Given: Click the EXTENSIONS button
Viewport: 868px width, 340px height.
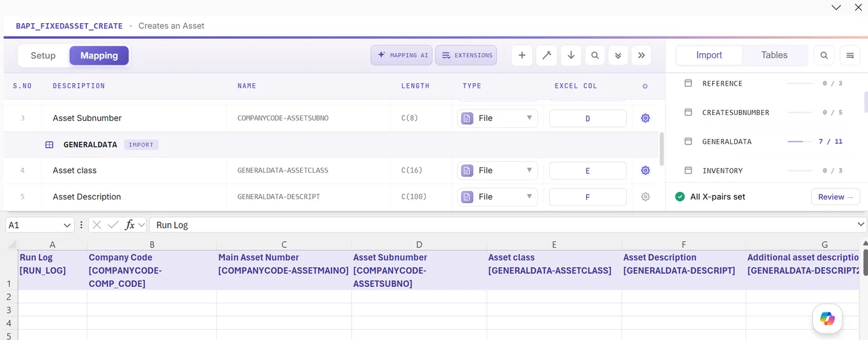Looking at the screenshot, I should (x=466, y=56).
